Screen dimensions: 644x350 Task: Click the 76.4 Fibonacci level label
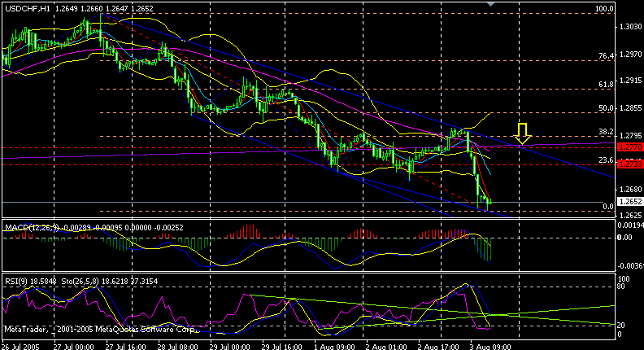pyautogui.click(x=607, y=55)
